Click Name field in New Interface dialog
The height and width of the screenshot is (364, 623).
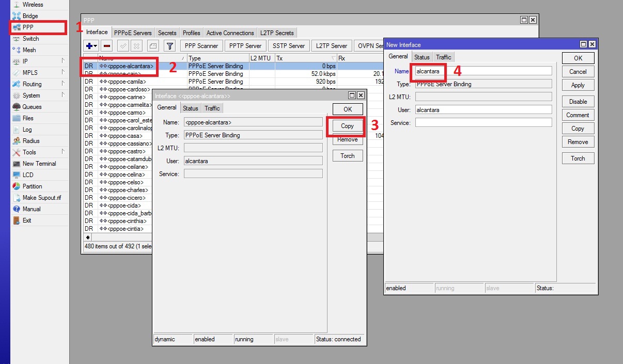(x=484, y=71)
